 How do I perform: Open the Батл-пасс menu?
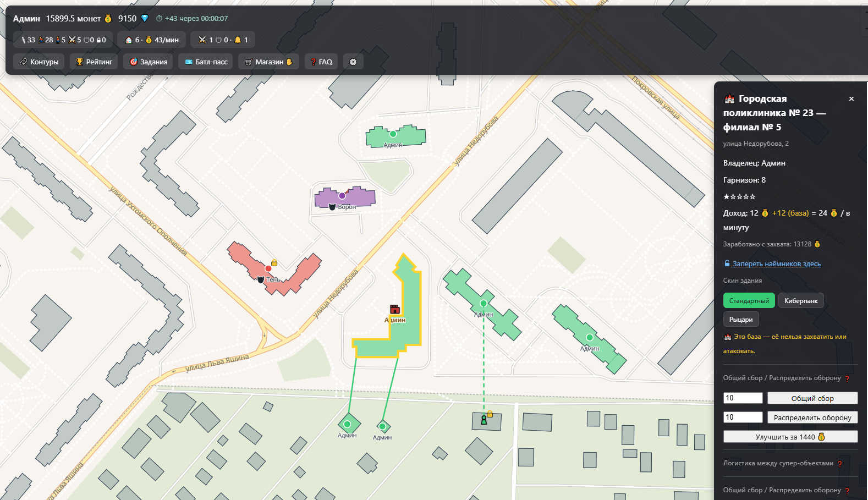tap(206, 62)
